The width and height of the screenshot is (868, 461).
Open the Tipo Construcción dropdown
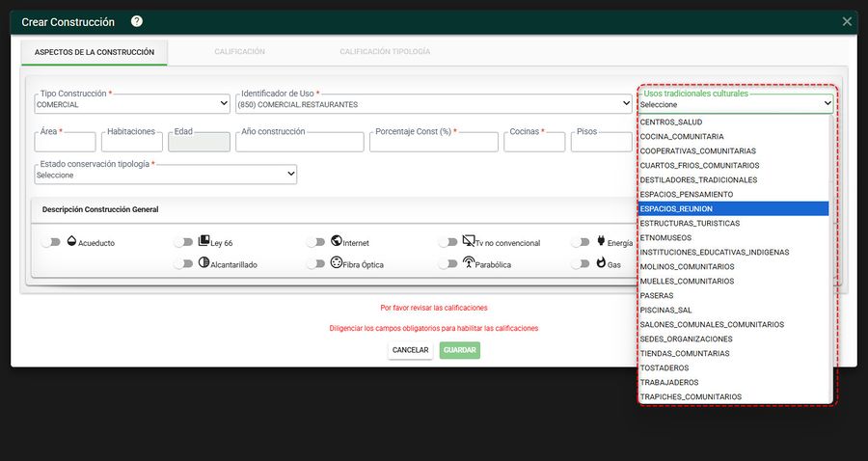(x=132, y=104)
